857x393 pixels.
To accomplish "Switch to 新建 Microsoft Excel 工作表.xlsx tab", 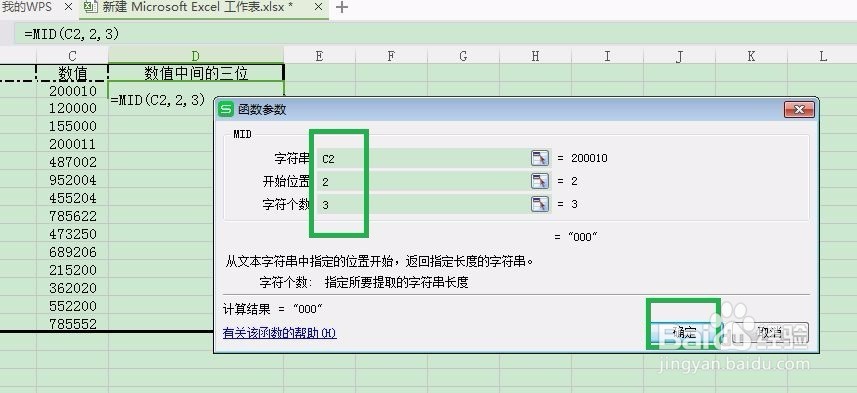I will click(197, 8).
